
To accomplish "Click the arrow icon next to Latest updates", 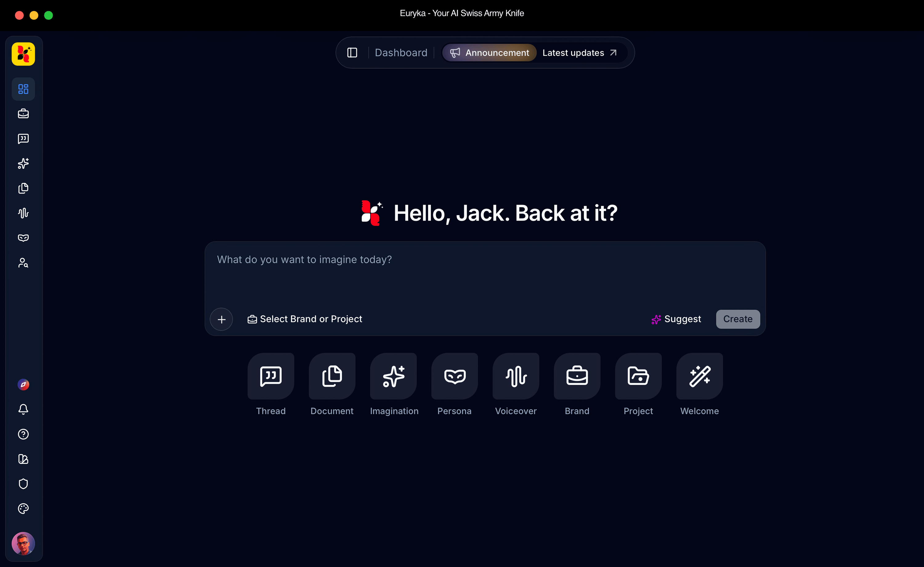I will tap(613, 52).
